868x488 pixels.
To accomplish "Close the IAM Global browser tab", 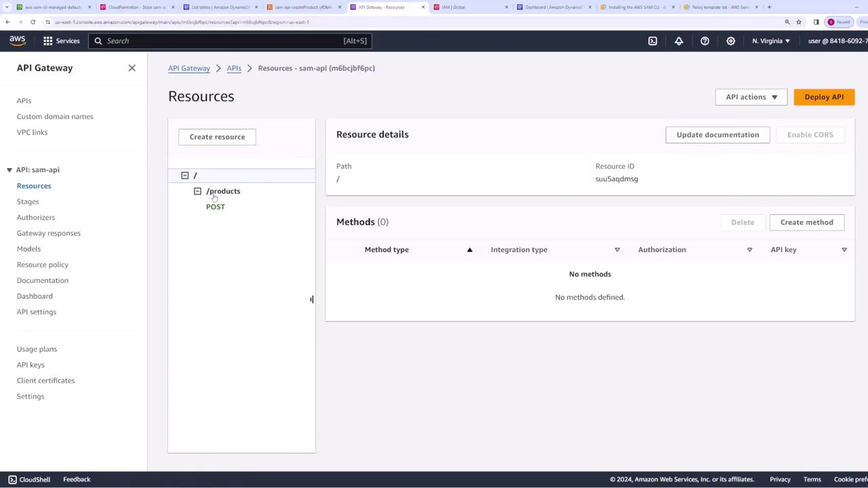I will [x=507, y=7].
